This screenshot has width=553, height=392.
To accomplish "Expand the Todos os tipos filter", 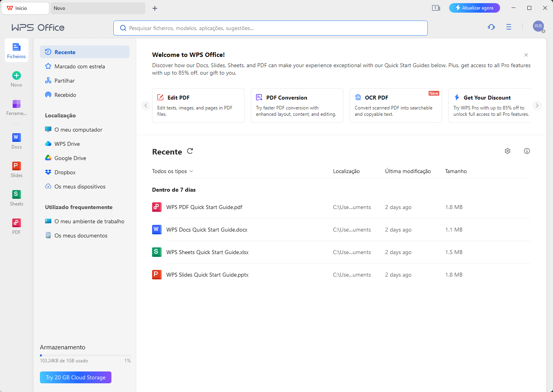I will point(173,171).
